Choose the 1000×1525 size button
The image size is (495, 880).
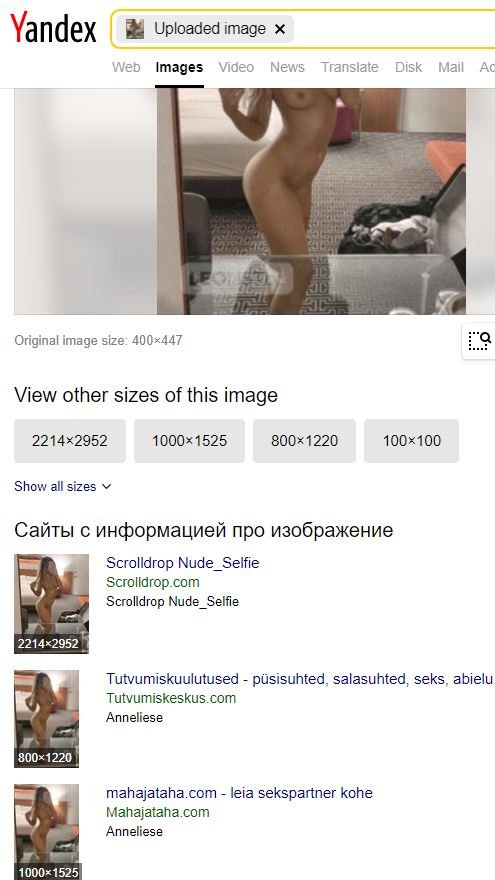pos(189,441)
